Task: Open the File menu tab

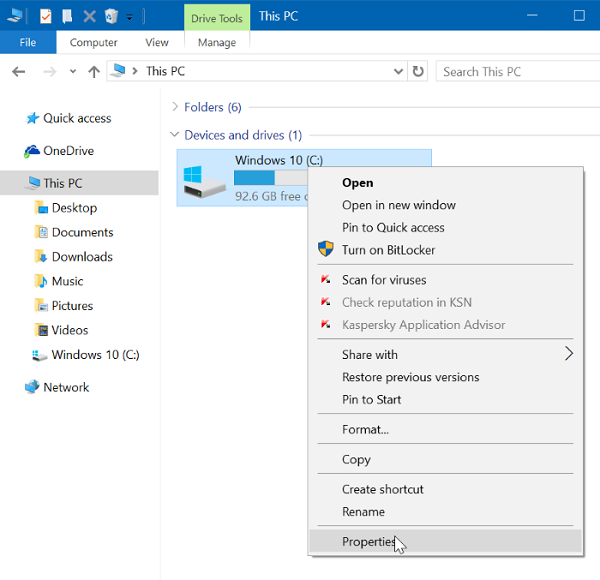Action: tap(28, 43)
